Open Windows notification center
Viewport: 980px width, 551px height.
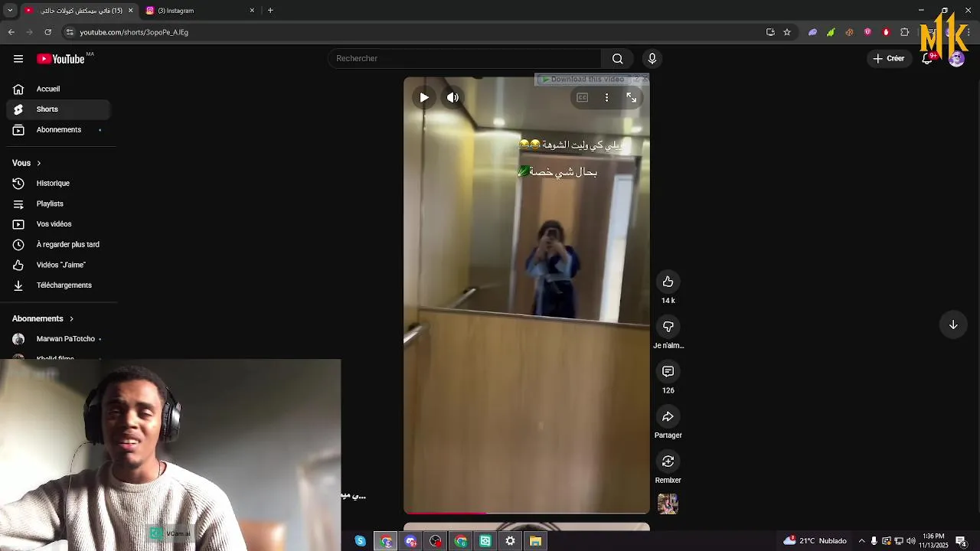pos(961,541)
